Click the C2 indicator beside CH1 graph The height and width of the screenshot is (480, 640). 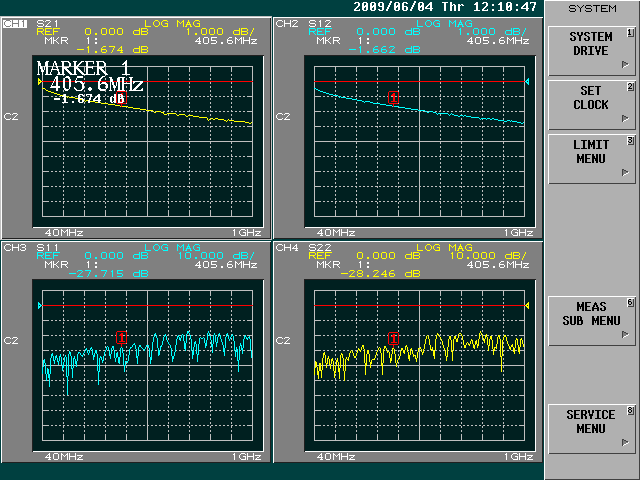[x=11, y=117]
